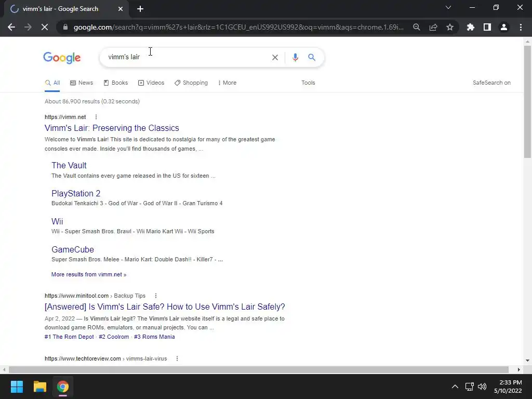Open Chrome three-dot menu
Viewport: 532px width, 399px height.
tap(521, 27)
